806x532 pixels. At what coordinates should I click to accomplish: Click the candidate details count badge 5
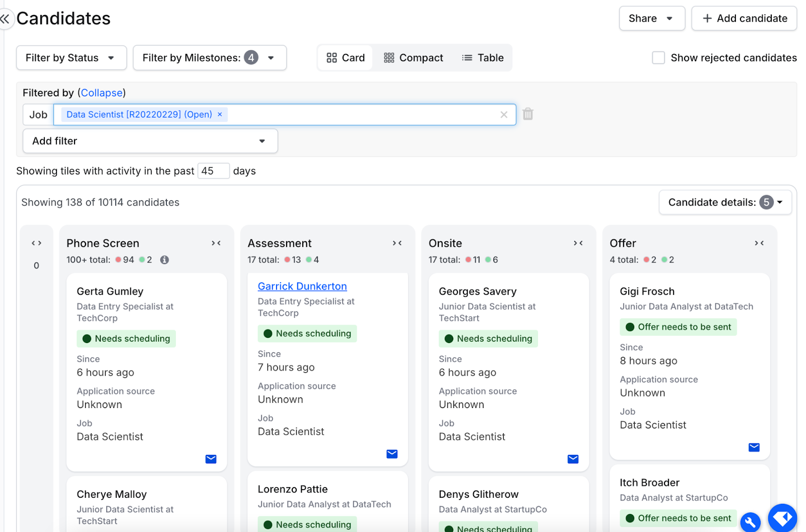coord(766,203)
